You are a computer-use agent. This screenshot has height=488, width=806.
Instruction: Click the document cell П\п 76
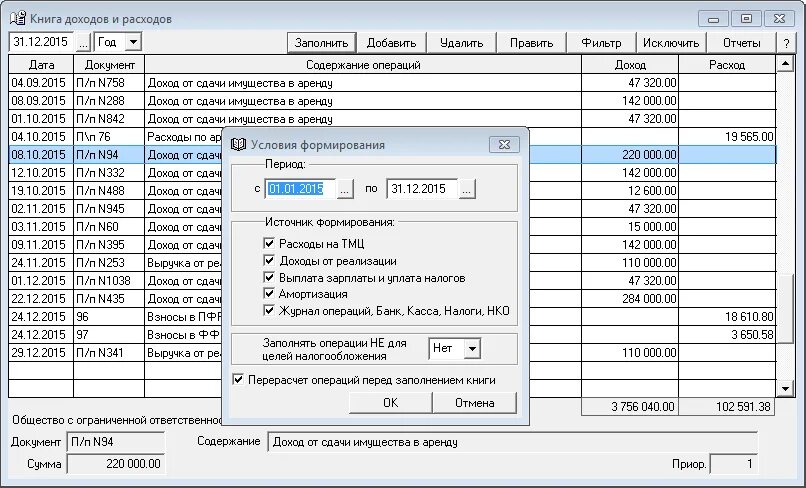pos(109,137)
